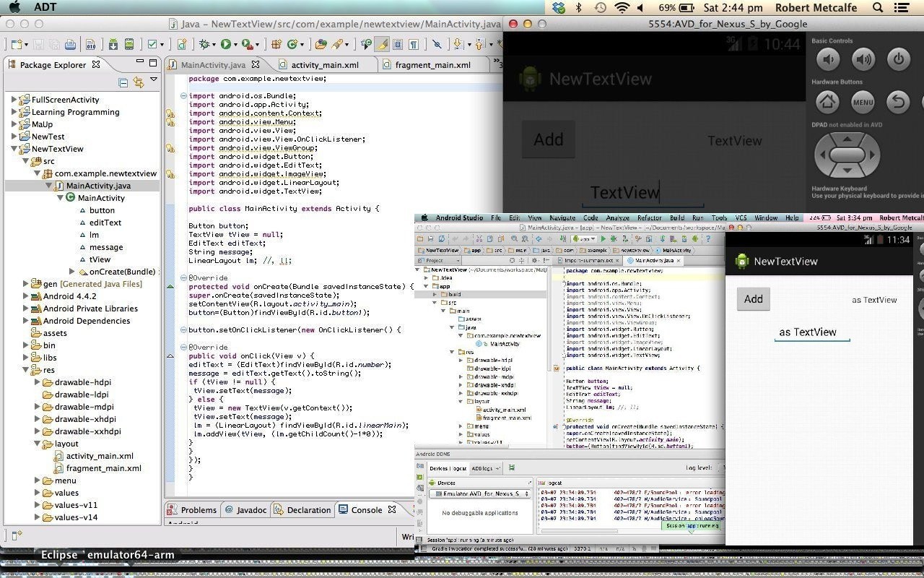924x578 pixels.
Task: Select activity_main.xml in Package Explorer layout folder
Action: pos(100,456)
